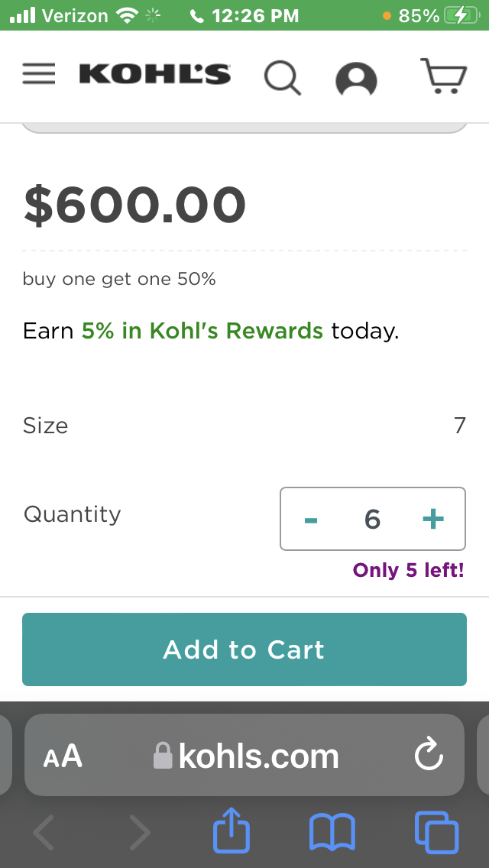This screenshot has height=868, width=489.
Task: Open the Safari share sheet
Action: coord(231,831)
